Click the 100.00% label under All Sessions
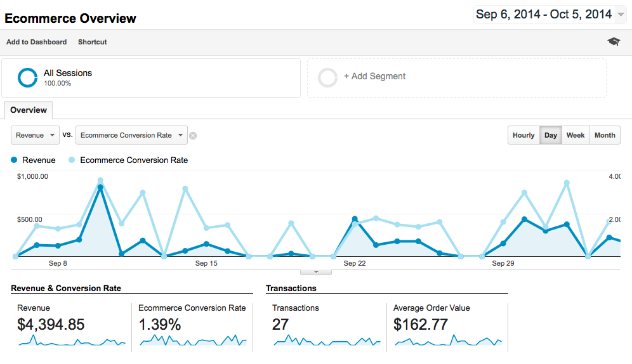632x364 pixels. 57,83
